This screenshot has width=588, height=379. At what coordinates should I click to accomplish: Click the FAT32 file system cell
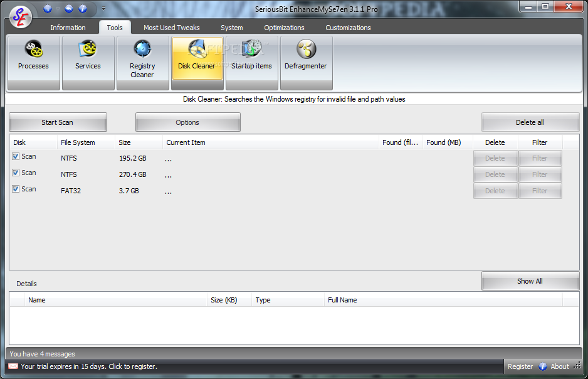coord(71,191)
